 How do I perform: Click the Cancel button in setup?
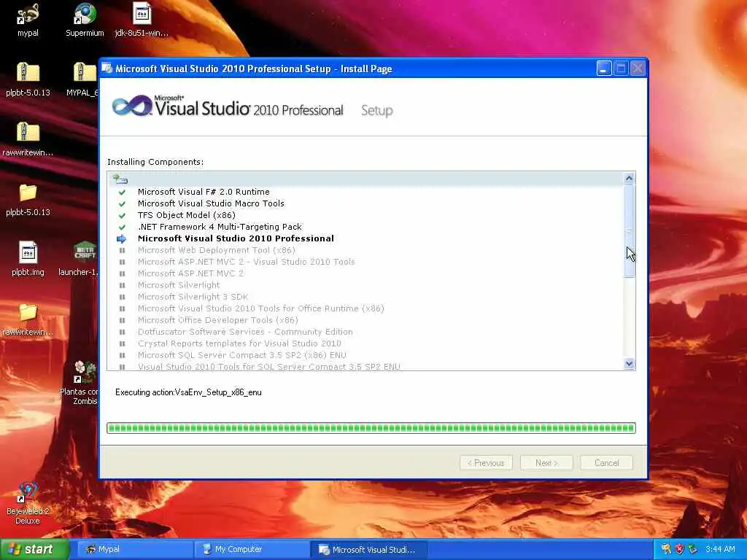[x=606, y=463]
